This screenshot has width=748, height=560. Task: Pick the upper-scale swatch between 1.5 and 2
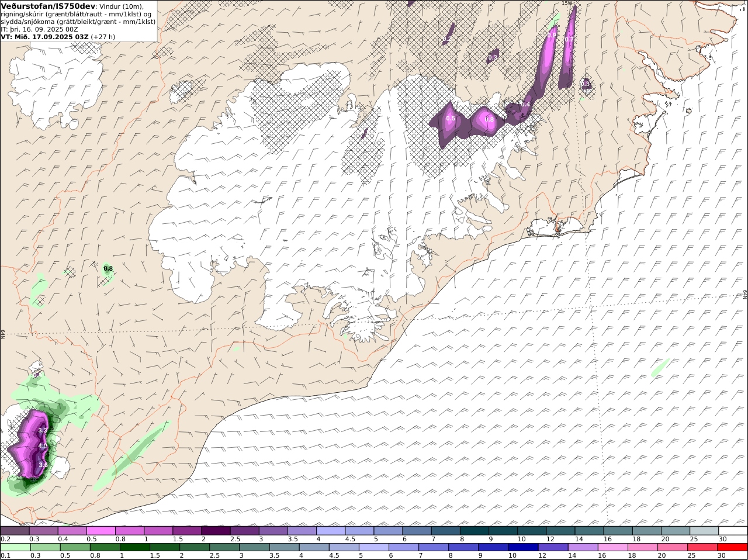pyautogui.click(x=188, y=531)
